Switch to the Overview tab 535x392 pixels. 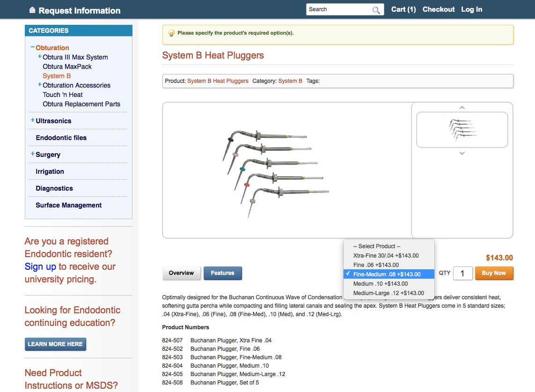pyautogui.click(x=181, y=273)
